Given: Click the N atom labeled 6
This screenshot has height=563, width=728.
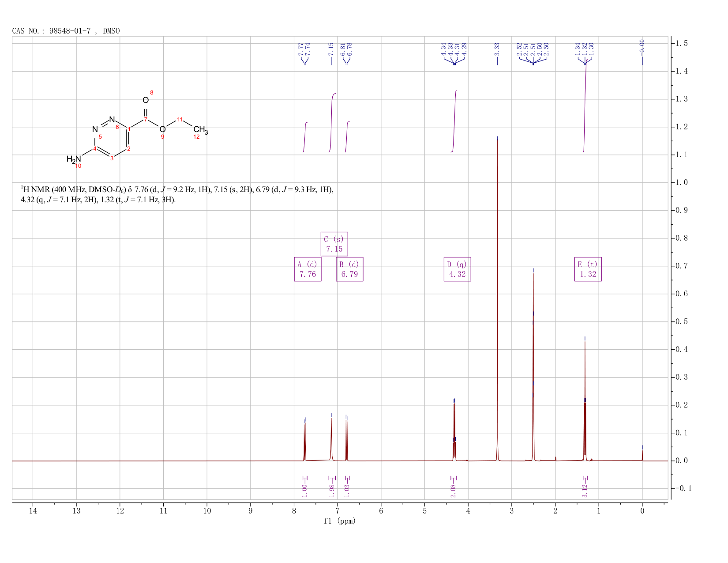Looking at the screenshot, I should tap(112, 120).
